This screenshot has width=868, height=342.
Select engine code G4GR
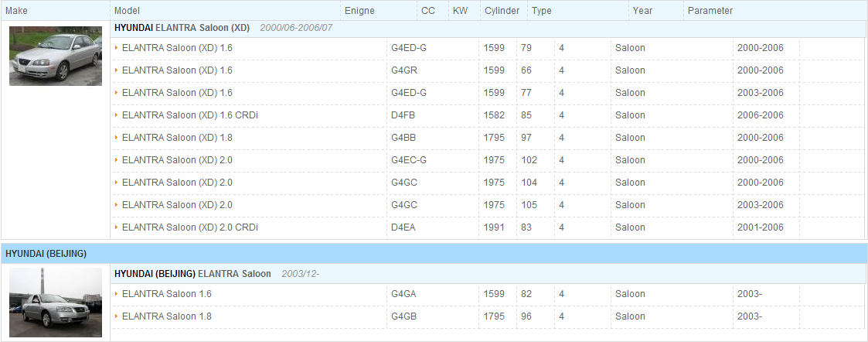point(404,70)
